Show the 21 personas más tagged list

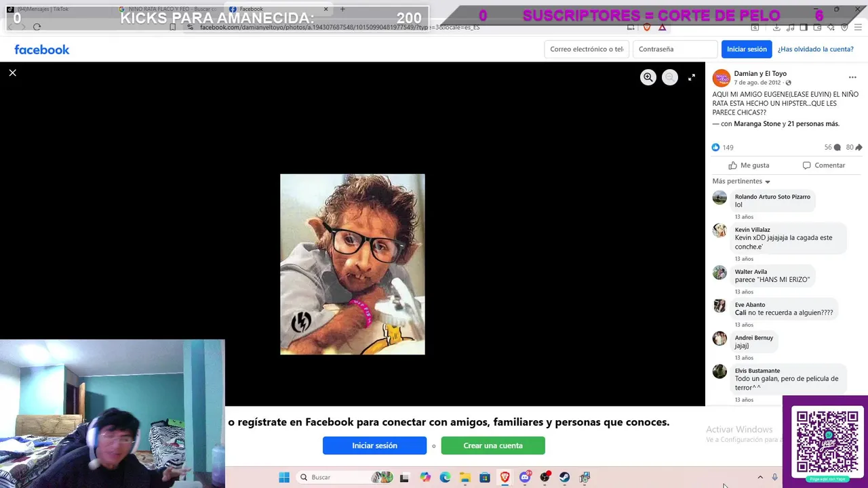point(814,124)
